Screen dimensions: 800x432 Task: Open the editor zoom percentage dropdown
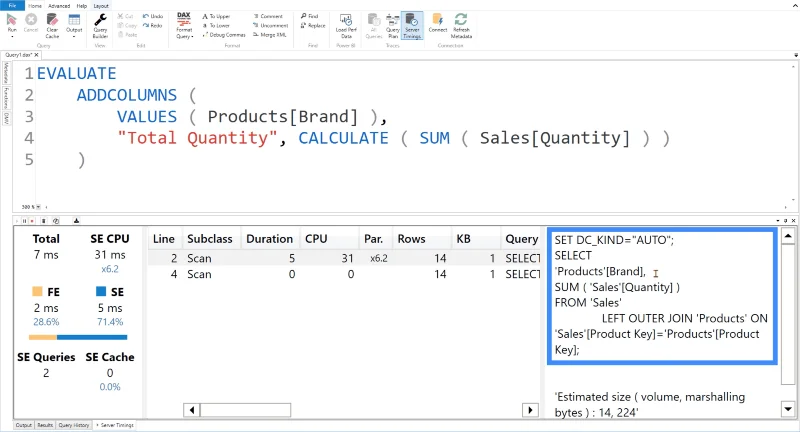click(x=38, y=207)
